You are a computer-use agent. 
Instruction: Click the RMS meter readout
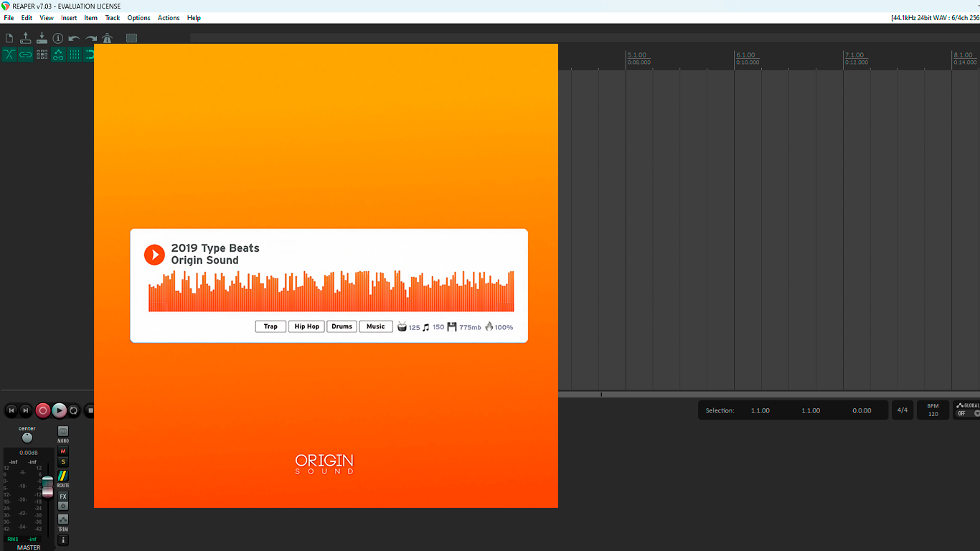[22, 539]
